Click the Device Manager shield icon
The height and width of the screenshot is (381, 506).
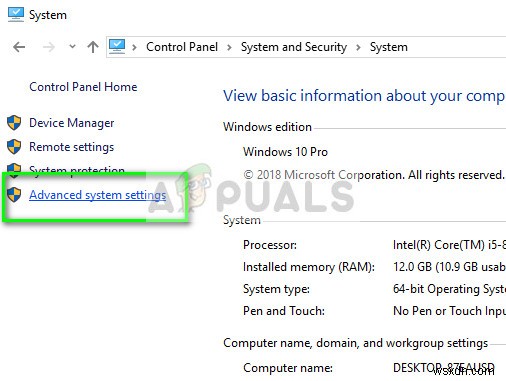(14, 123)
